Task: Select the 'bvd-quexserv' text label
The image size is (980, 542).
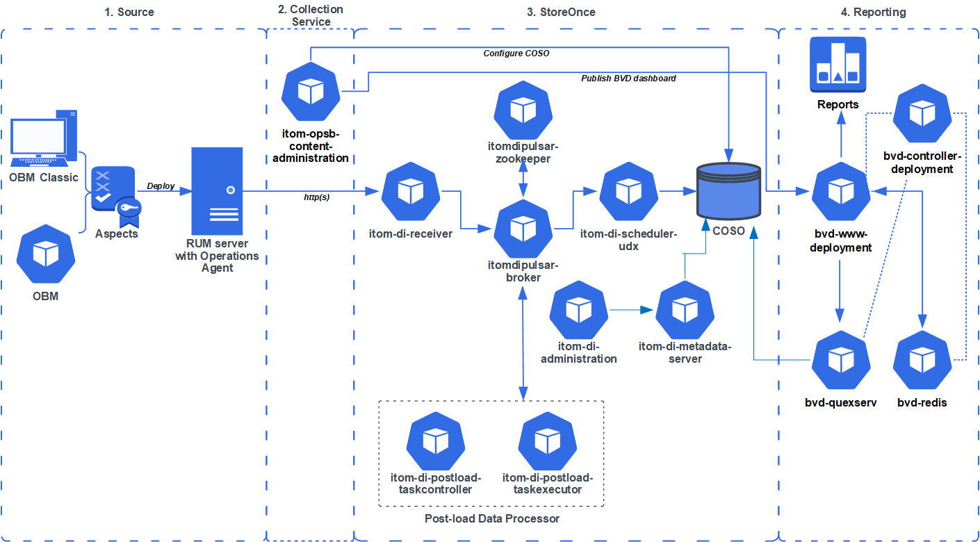Action: click(x=841, y=402)
